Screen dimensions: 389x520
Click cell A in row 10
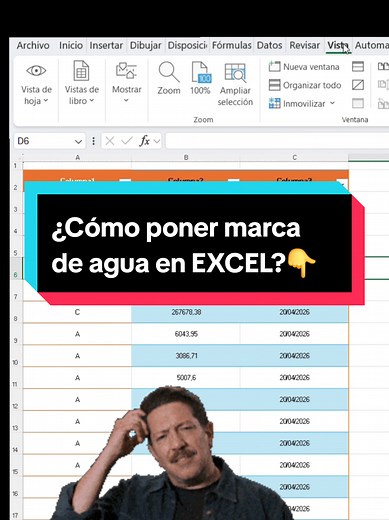coord(77,356)
